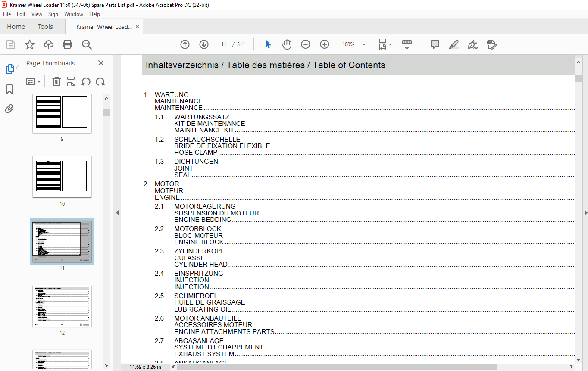Click the 'ZYLINDERKOPF' contents entry
Screen dimensions: 588x371
tap(199, 251)
